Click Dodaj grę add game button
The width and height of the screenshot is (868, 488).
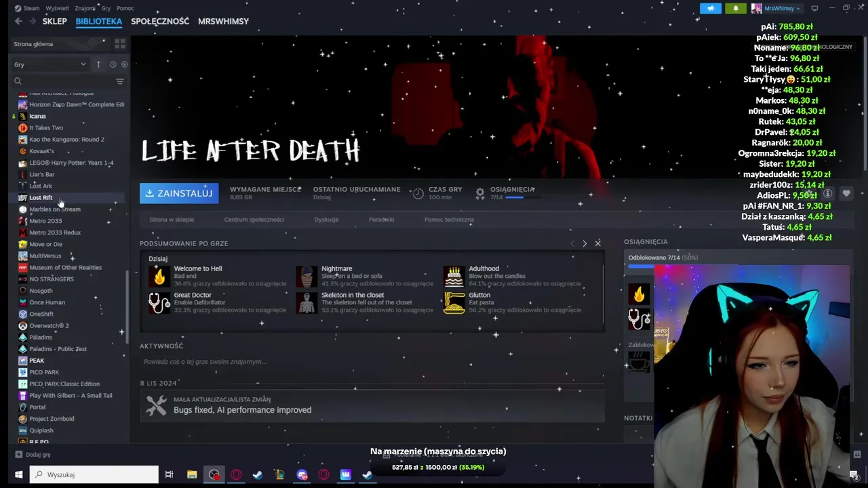click(33, 455)
